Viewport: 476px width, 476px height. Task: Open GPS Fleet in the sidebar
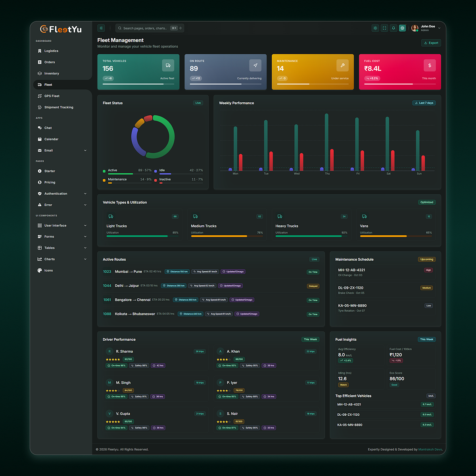point(52,96)
